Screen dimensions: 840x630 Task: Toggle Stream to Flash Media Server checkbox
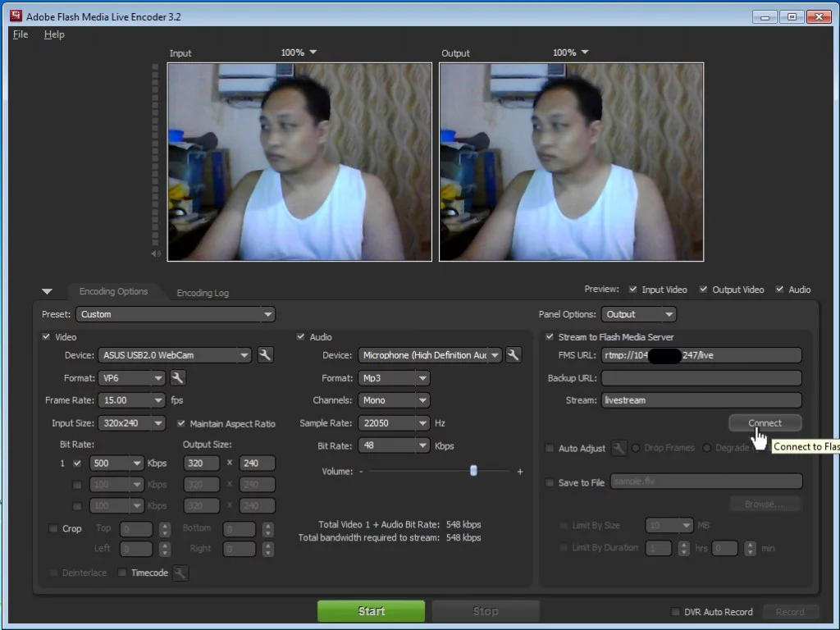tap(550, 337)
